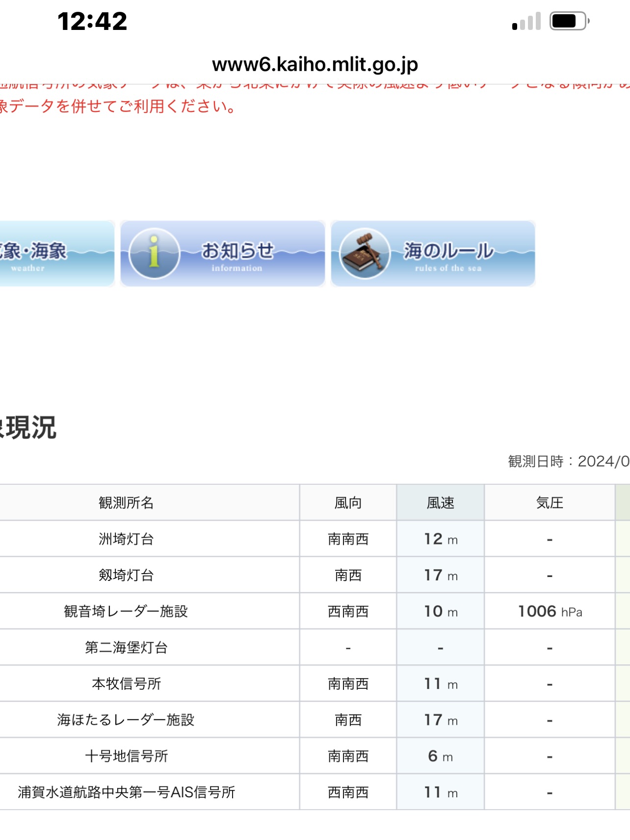
Task: Click the 6 m wind speed for 十号地信号所
Action: click(x=440, y=756)
